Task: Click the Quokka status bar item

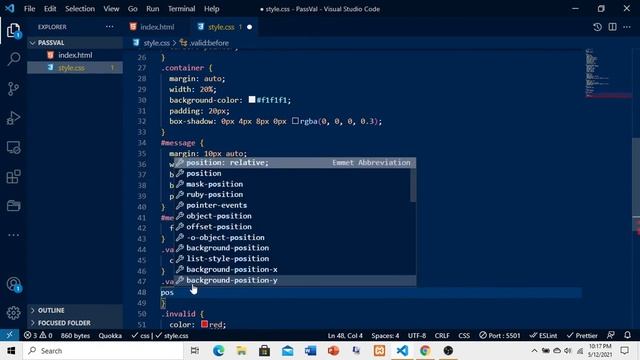Action: (x=110, y=336)
